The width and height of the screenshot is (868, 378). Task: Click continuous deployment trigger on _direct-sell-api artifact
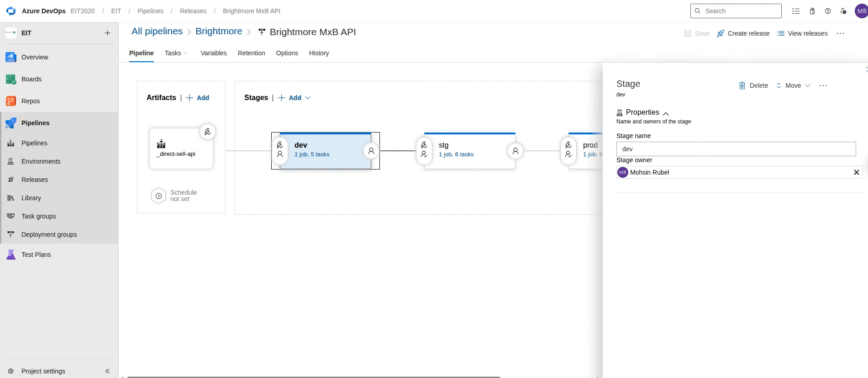208,132
